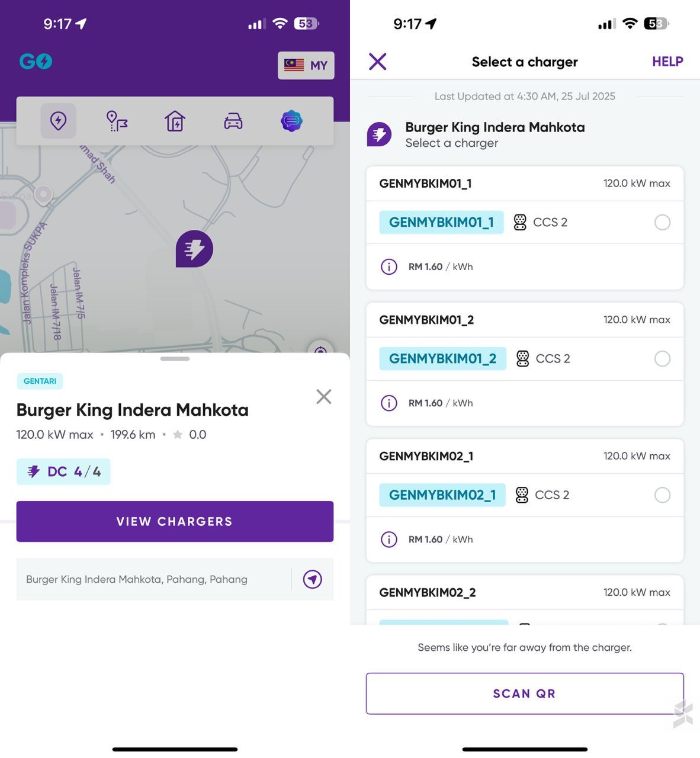Open the MY country selector
The height and width of the screenshot is (758, 700).
306,65
